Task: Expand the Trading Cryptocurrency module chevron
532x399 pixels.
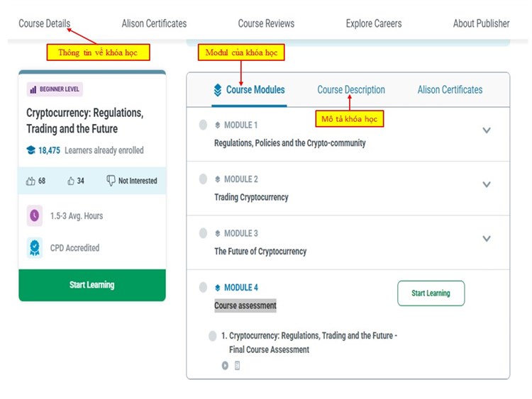Action: pyautogui.click(x=487, y=184)
